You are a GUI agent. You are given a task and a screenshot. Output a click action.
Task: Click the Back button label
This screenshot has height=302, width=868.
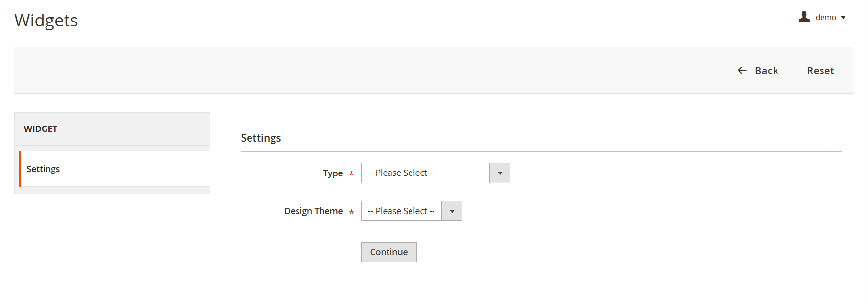pos(766,71)
